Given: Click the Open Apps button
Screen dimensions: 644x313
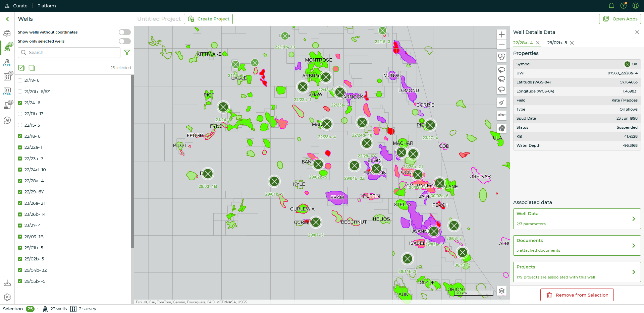Looking at the screenshot, I should [620, 19].
